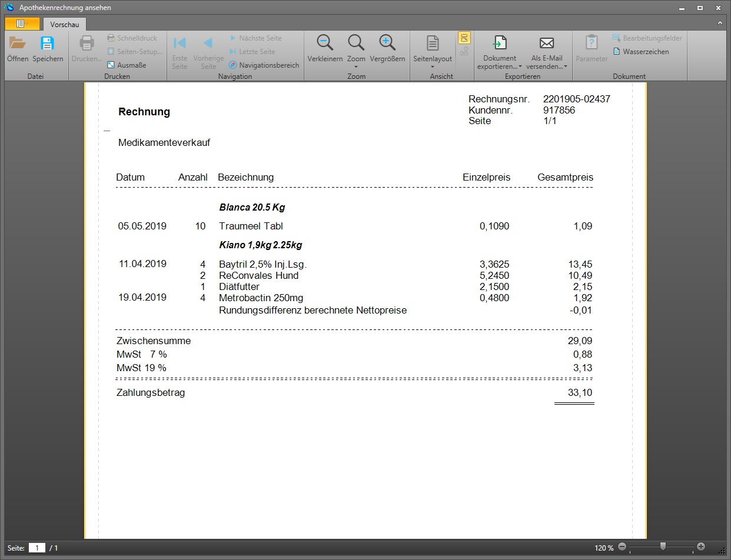Click customer number 917856

(x=559, y=110)
